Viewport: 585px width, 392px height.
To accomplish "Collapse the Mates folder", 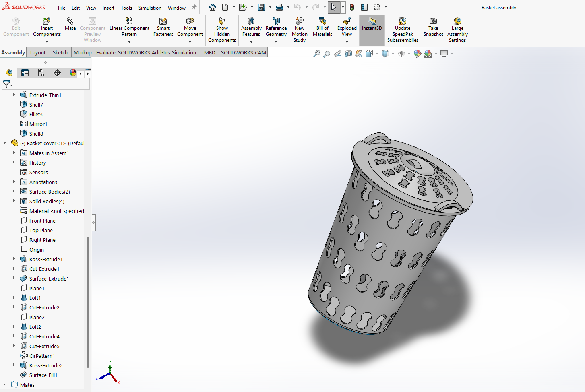I will pyautogui.click(x=5, y=385).
